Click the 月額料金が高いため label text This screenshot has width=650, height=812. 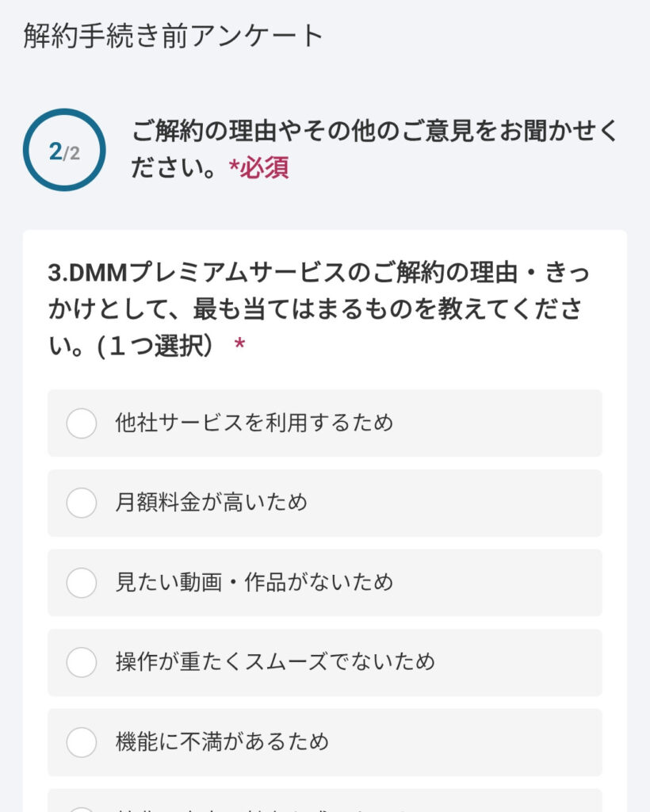point(211,503)
